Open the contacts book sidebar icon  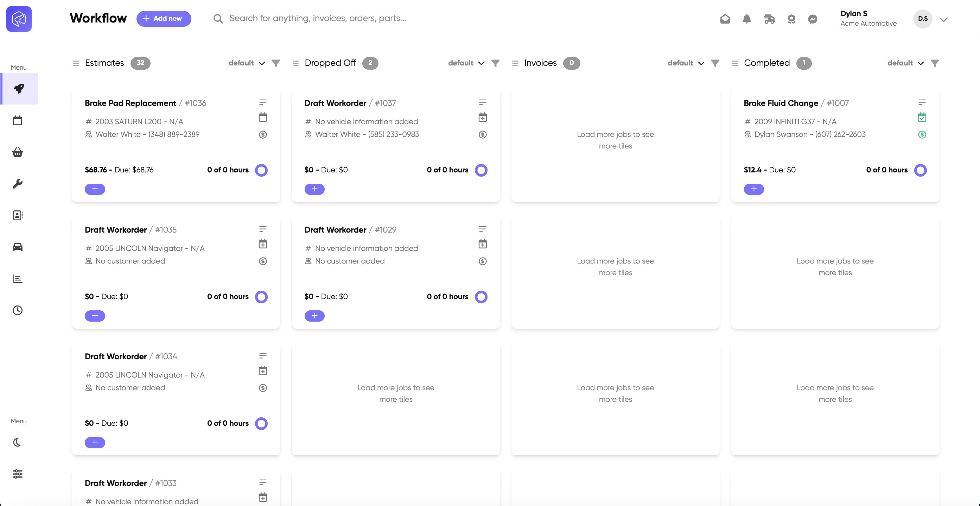[x=18, y=215]
